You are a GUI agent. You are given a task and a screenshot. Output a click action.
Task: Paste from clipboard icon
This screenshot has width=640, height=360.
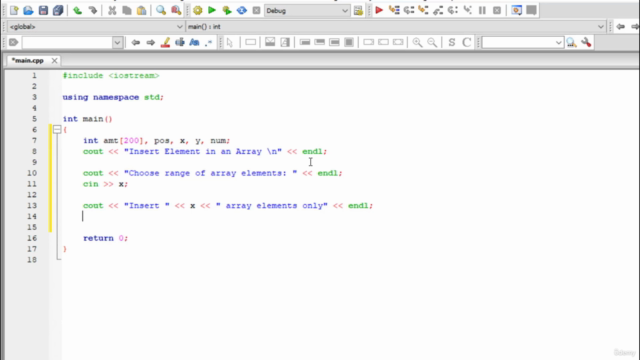tap(141, 10)
